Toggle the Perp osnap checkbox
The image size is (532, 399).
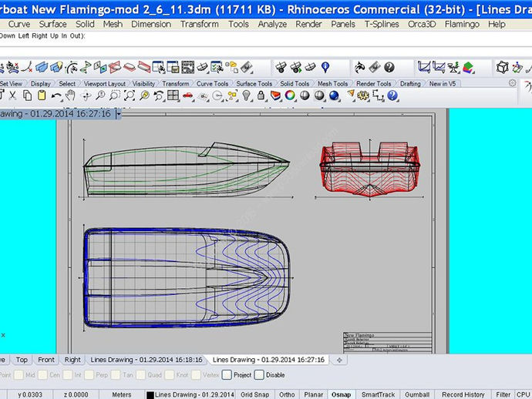point(89,374)
